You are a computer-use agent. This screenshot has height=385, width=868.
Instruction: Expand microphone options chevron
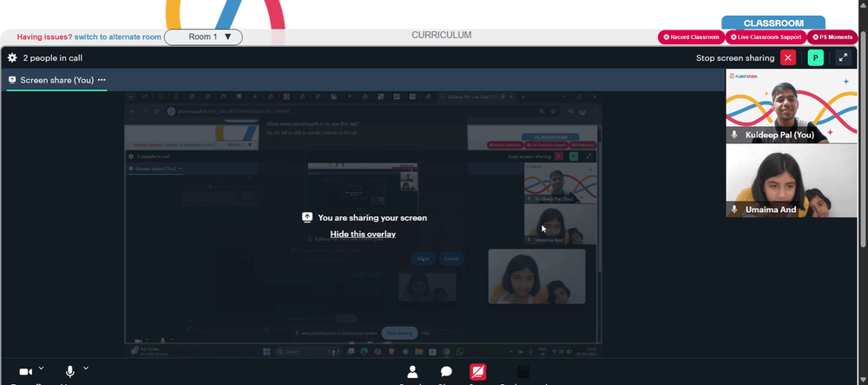pos(86,368)
